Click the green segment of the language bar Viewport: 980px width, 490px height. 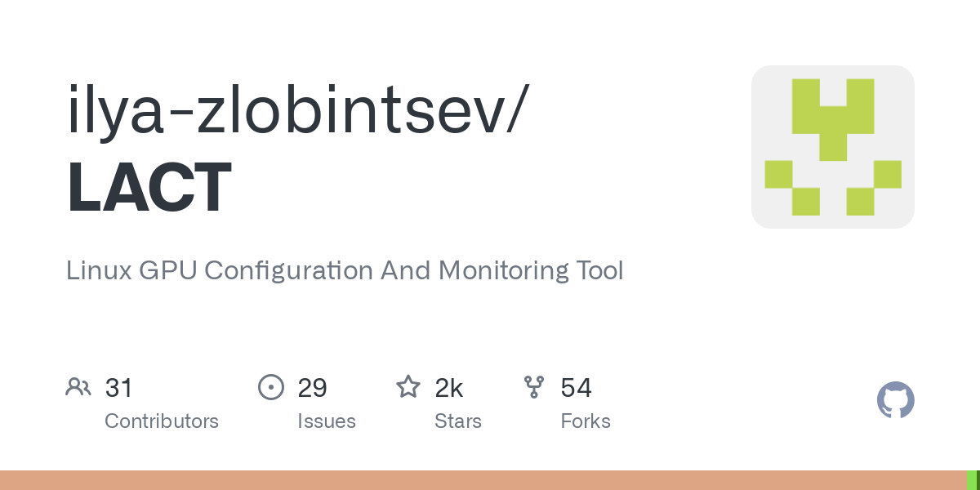(x=971, y=480)
